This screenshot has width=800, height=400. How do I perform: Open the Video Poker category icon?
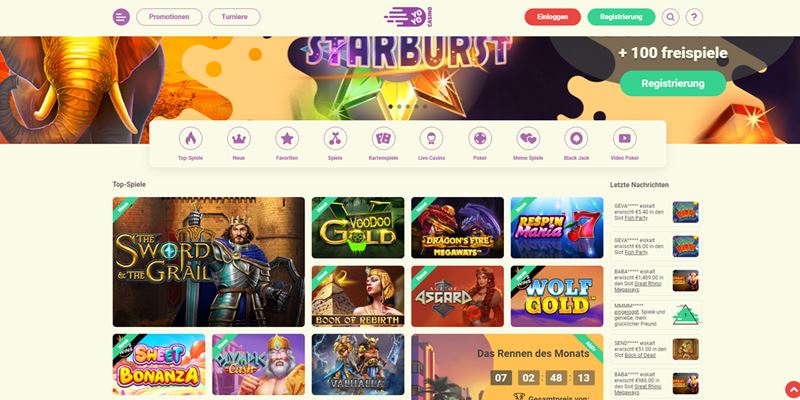(624, 138)
